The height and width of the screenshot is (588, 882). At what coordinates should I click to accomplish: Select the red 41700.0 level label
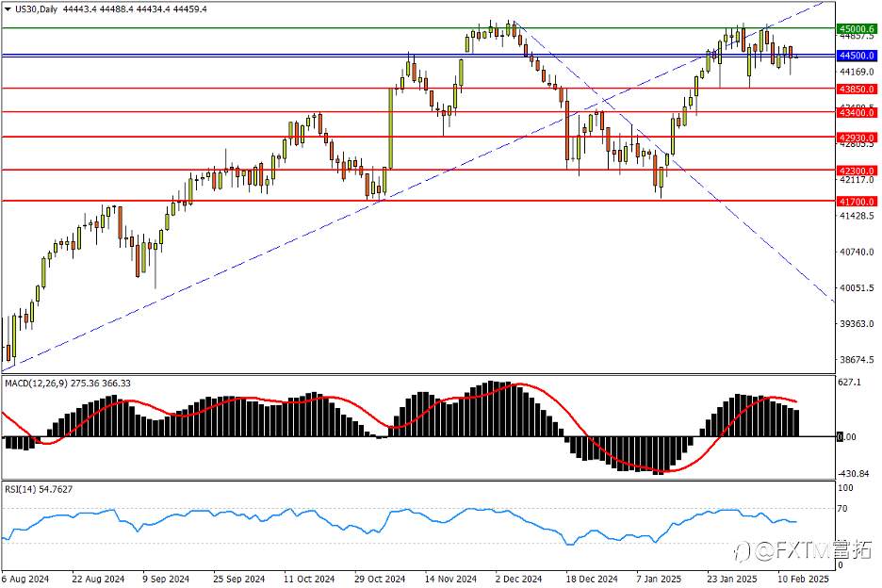tap(857, 202)
